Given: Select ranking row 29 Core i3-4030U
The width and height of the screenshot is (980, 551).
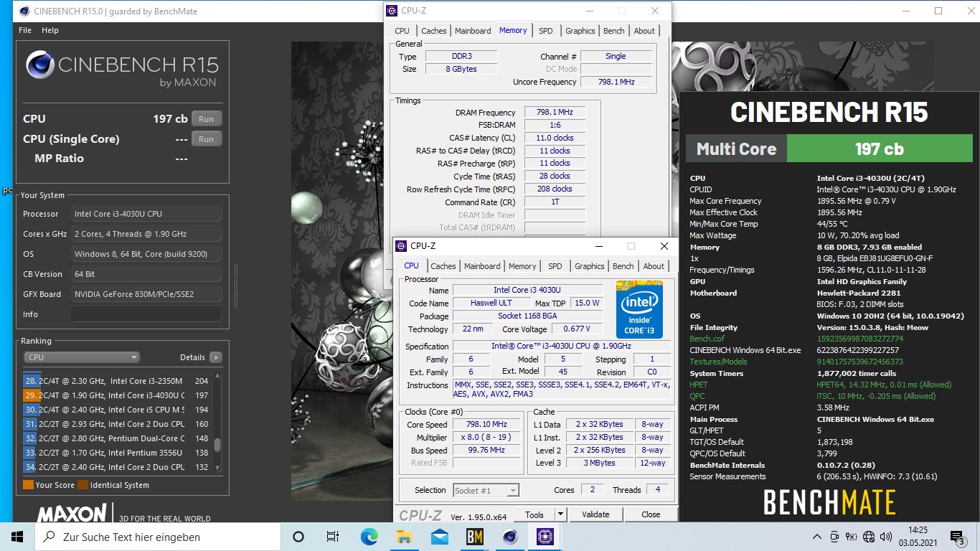Looking at the screenshot, I should 118,395.
